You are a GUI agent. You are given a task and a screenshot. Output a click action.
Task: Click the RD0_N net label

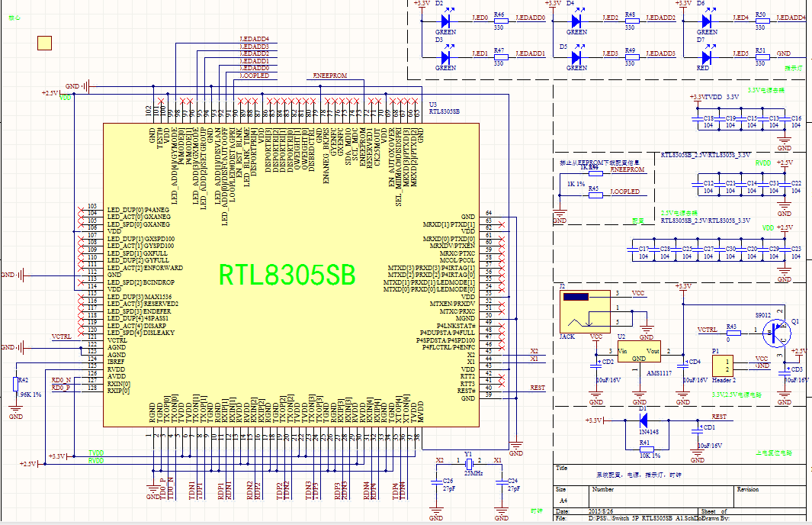[61, 380]
